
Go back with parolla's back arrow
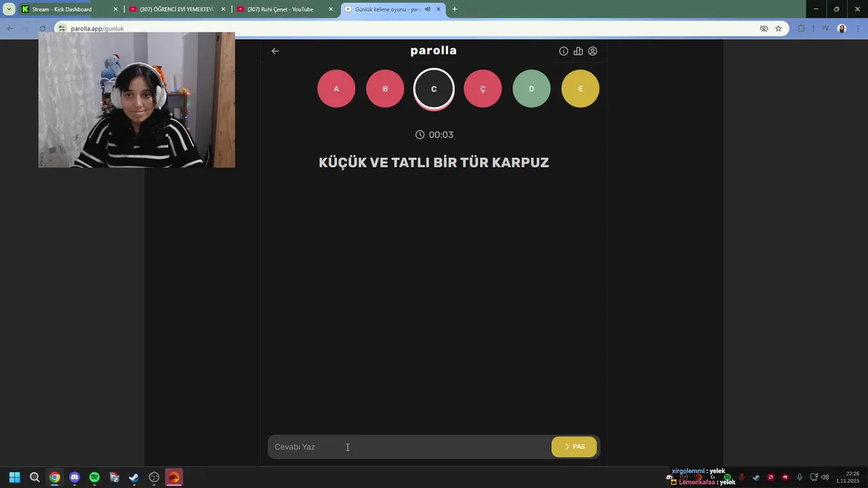click(275, 51)
